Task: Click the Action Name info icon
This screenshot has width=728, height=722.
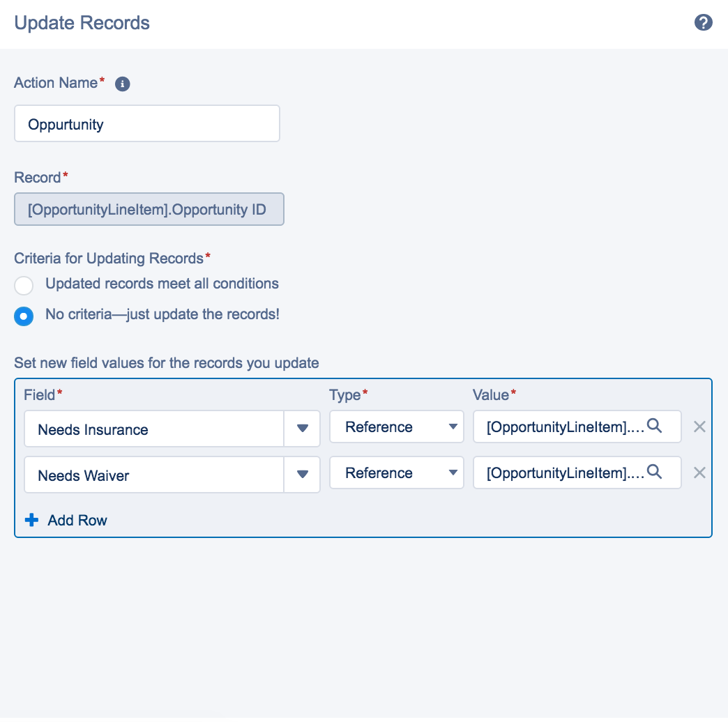Action: click(x=122, y=84)
